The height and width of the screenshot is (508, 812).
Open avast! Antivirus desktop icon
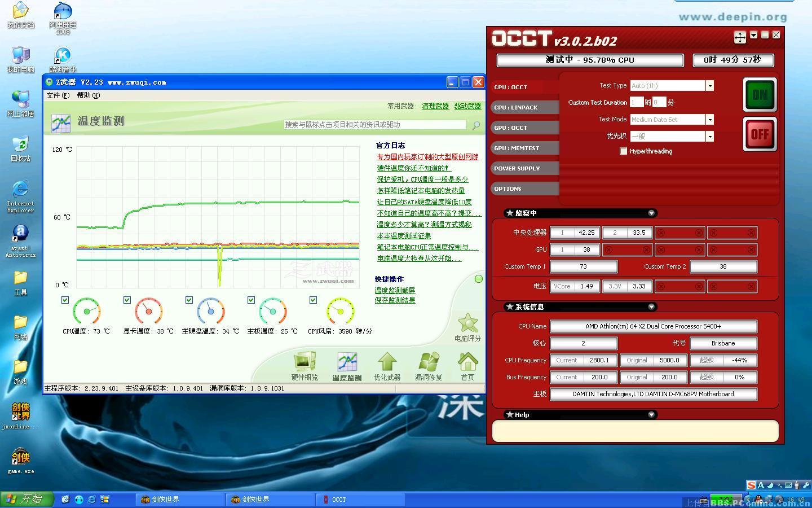point(20,241)
